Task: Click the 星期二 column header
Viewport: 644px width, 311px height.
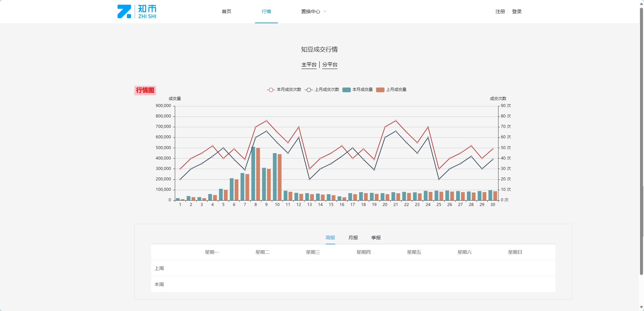Action: pyautogui.click(x=262, y=252)
